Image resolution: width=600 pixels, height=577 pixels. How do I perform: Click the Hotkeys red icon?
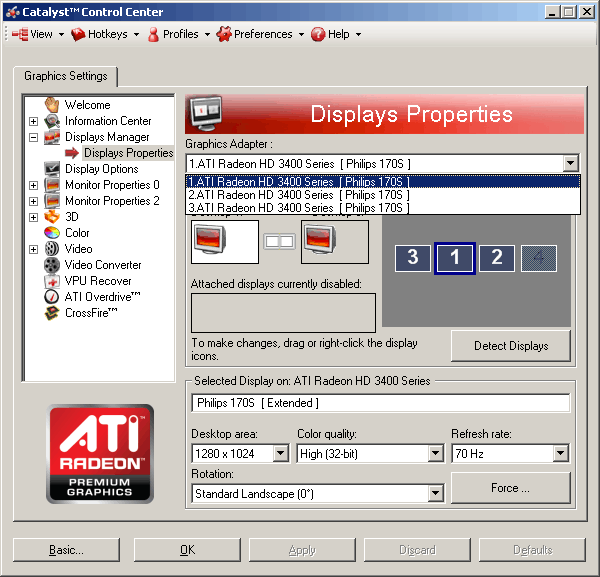click(x=78, y=34)
